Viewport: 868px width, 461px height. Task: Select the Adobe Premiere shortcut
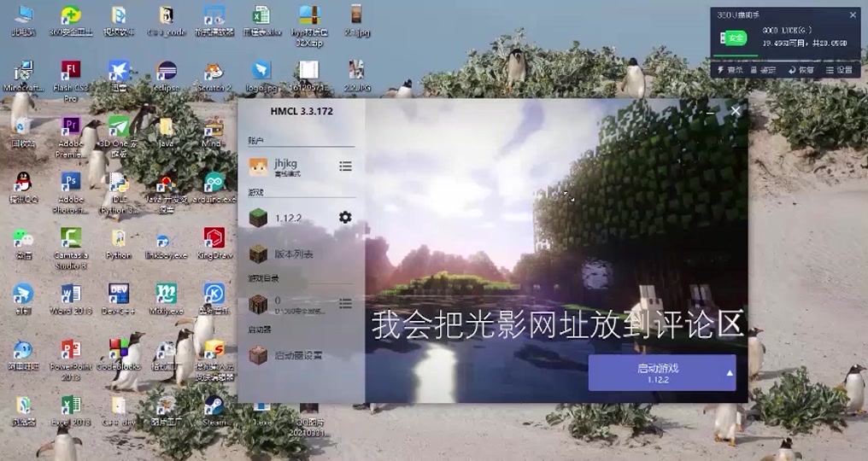[x=71, y=137]
